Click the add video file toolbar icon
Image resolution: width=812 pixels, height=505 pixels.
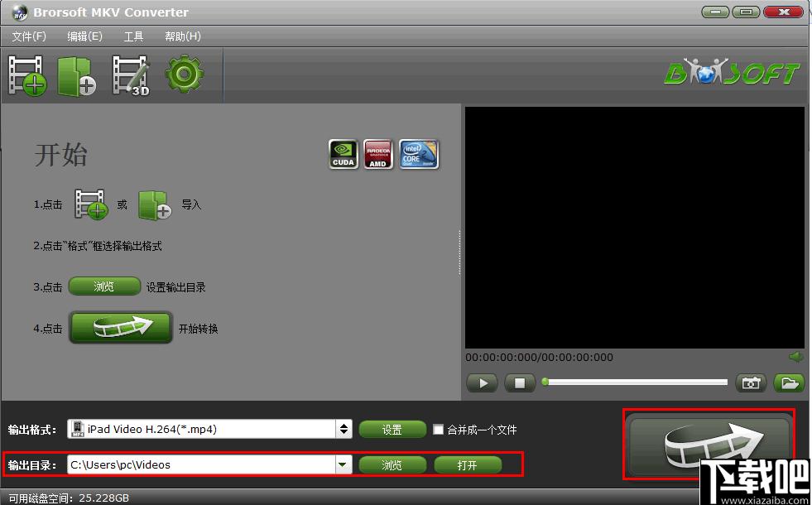27,75
